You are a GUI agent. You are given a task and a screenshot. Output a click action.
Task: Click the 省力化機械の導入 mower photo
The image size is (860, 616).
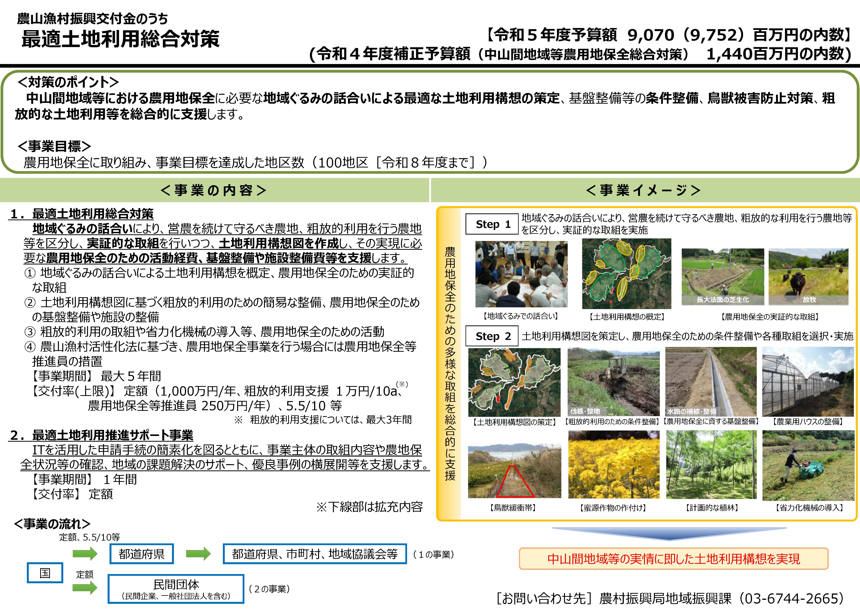point(808,465)
